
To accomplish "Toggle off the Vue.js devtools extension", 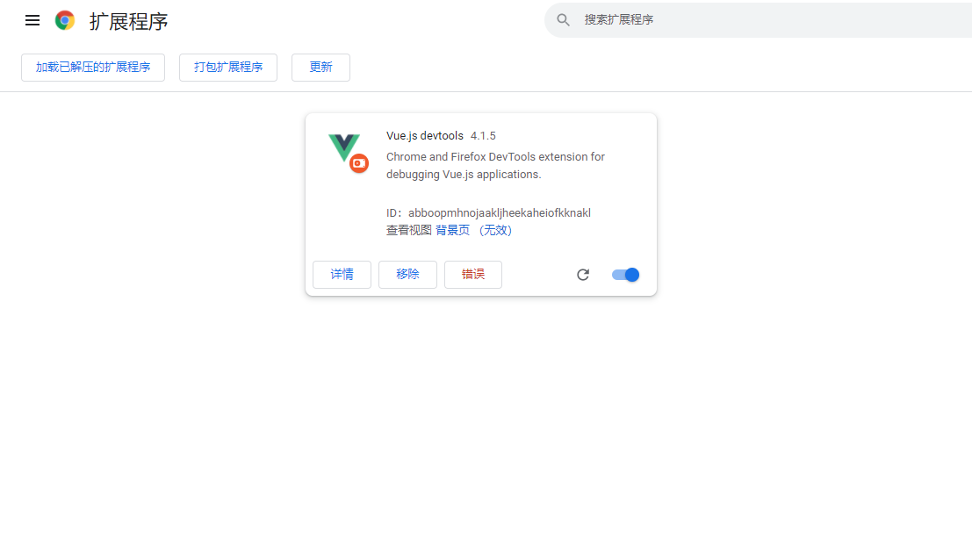I will [625, 275].
